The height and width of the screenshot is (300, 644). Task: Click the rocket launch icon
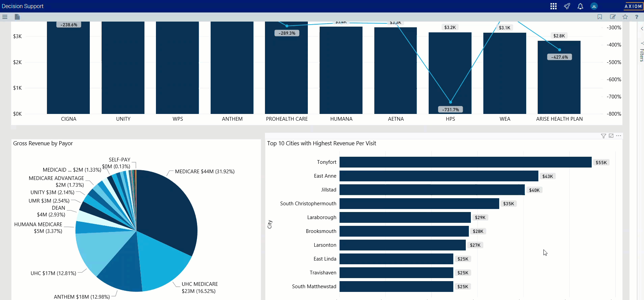(567, 6)
